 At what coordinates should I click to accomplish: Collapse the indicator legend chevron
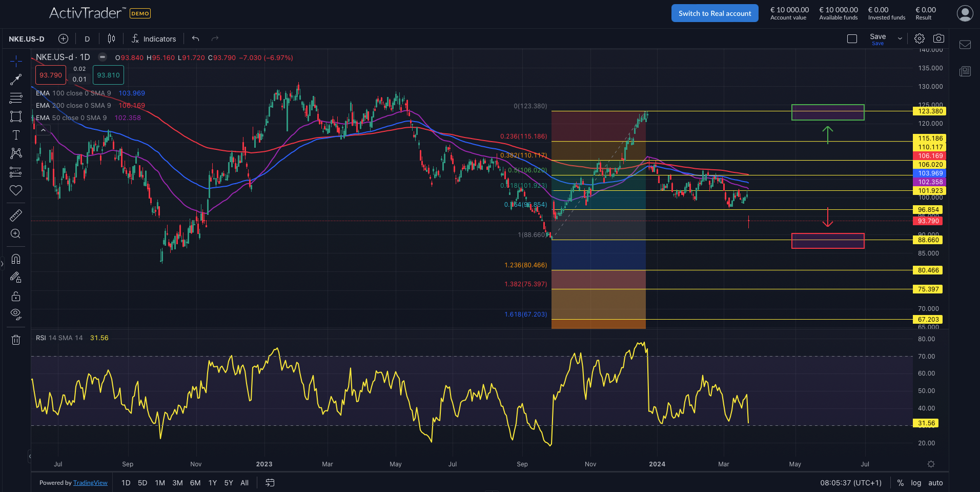(x=44, y=130)
